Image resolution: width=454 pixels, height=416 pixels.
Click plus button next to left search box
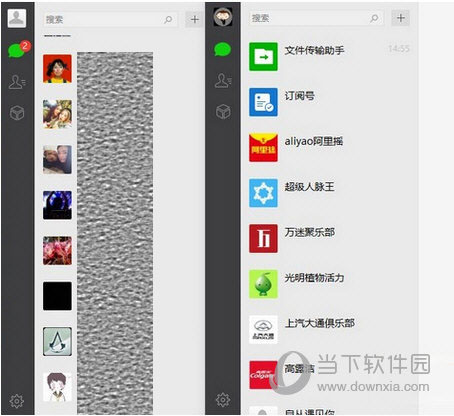pos(195,19)
